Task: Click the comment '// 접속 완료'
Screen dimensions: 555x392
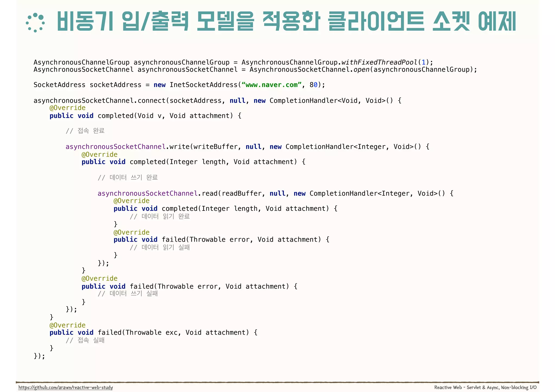Action: tap(85, 131)
